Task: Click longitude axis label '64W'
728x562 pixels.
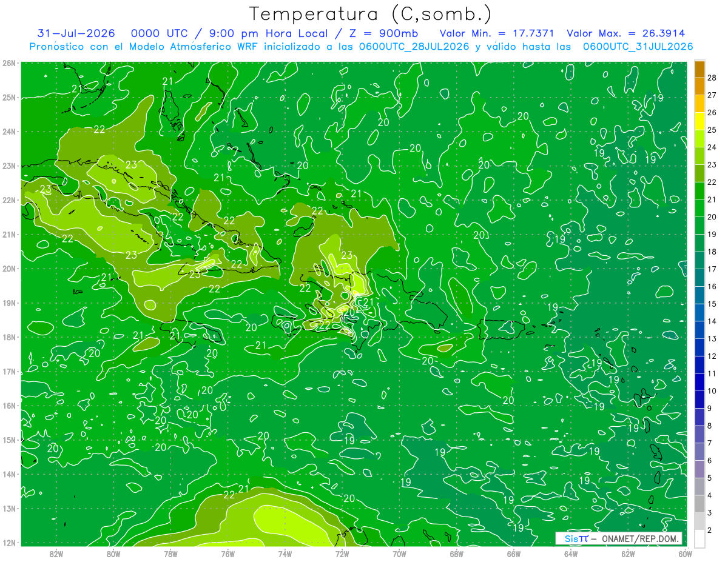Action: point(571,554)
